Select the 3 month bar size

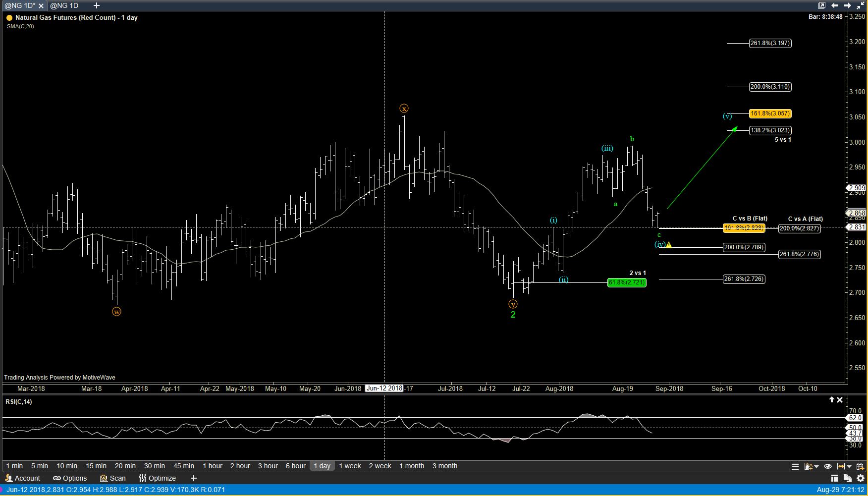point(445,466)
